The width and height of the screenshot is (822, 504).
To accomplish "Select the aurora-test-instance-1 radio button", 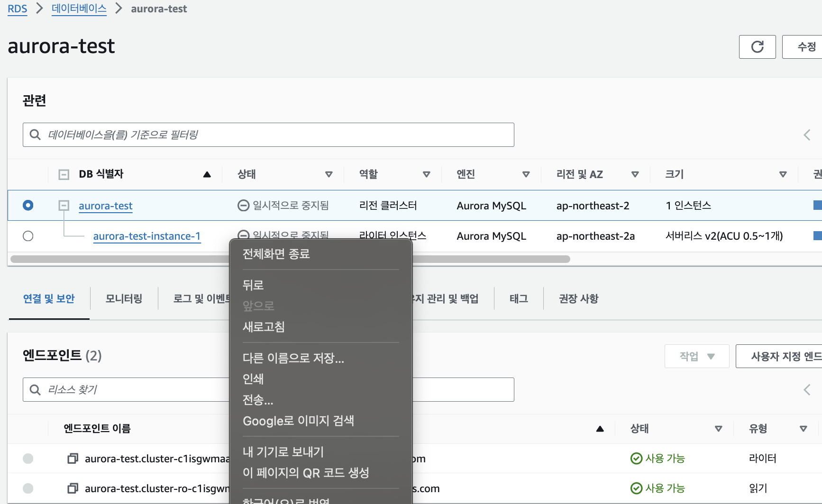I will tap(28, 235).
